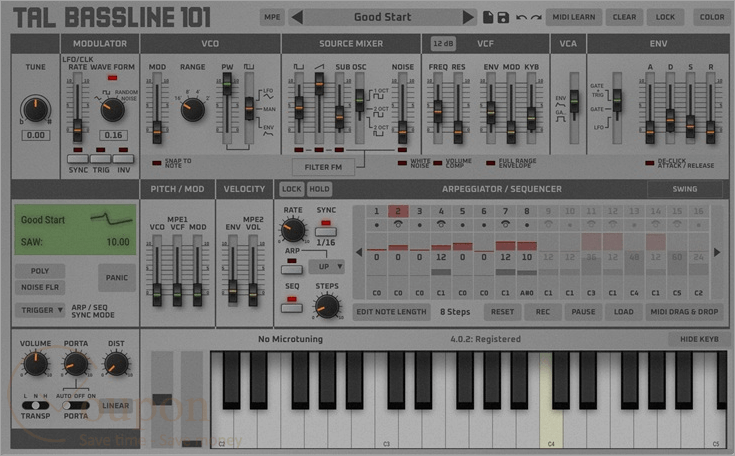735x456 pixels.
Task: Click the Dist knob
Action: pyautogui.click(x=116, y=364)
